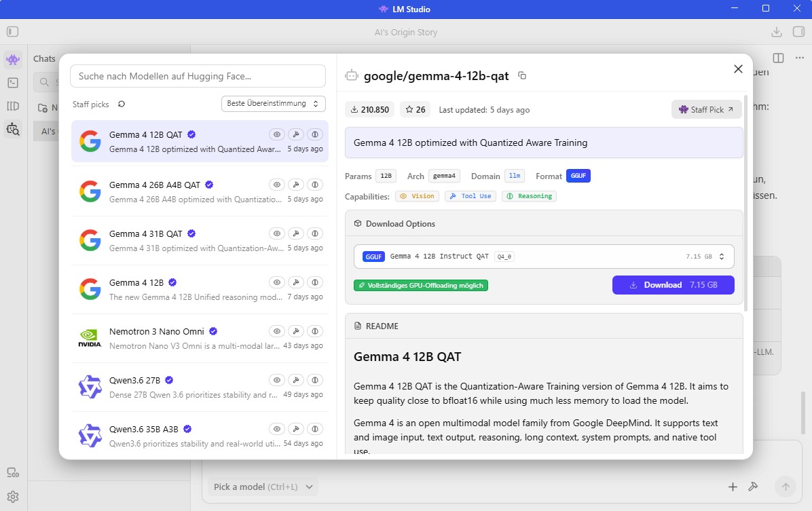Click the vision eye icon on Gemma 4 12B row
Screen dimensions: 812x511
click(277, 282)
